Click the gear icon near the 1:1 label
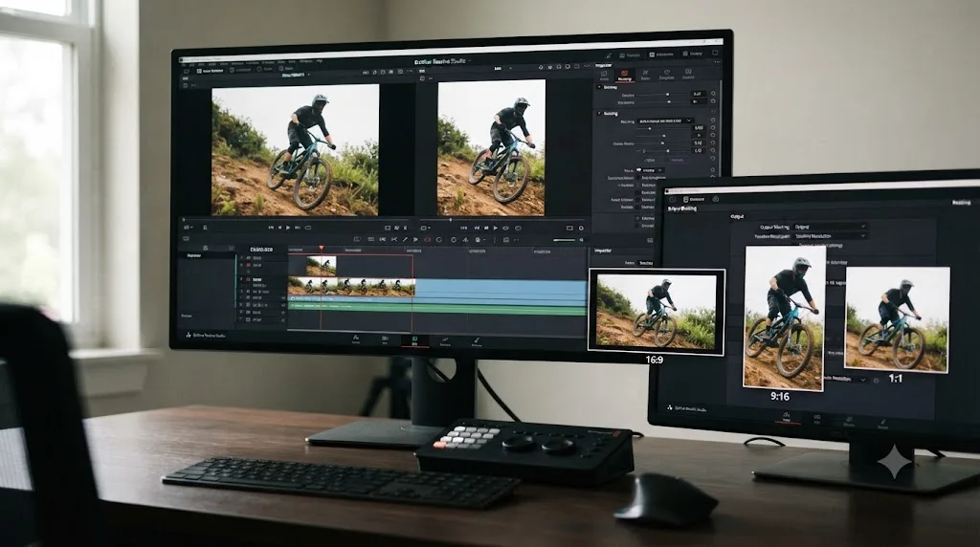 [877, 381]
